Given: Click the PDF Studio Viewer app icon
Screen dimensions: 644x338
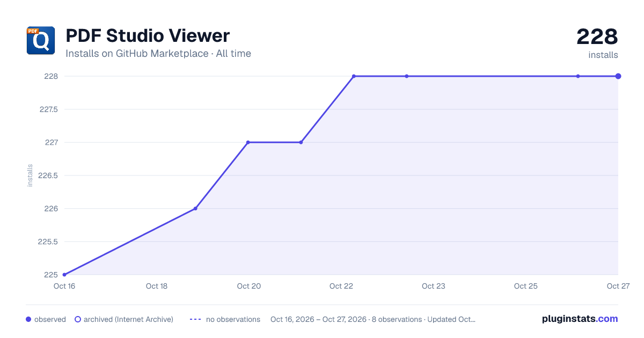Looking at the screenshot, I should coord(41,41).
